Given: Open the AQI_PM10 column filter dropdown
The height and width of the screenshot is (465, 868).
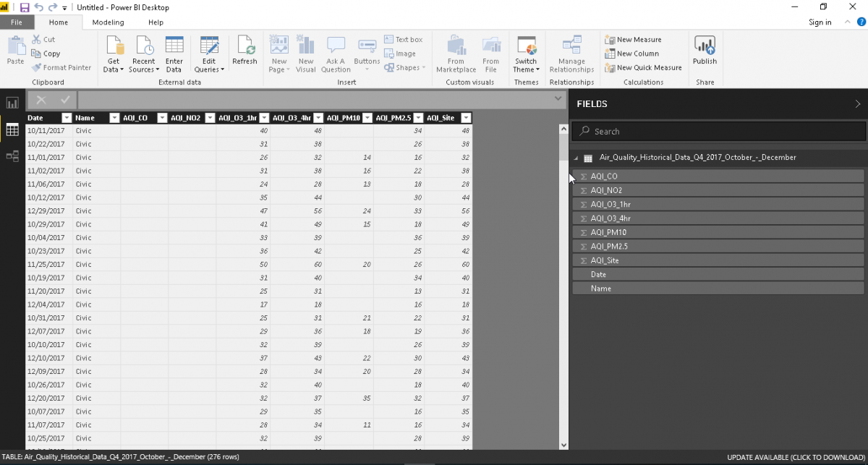Looking at the screenshot, I should point(367,118).
